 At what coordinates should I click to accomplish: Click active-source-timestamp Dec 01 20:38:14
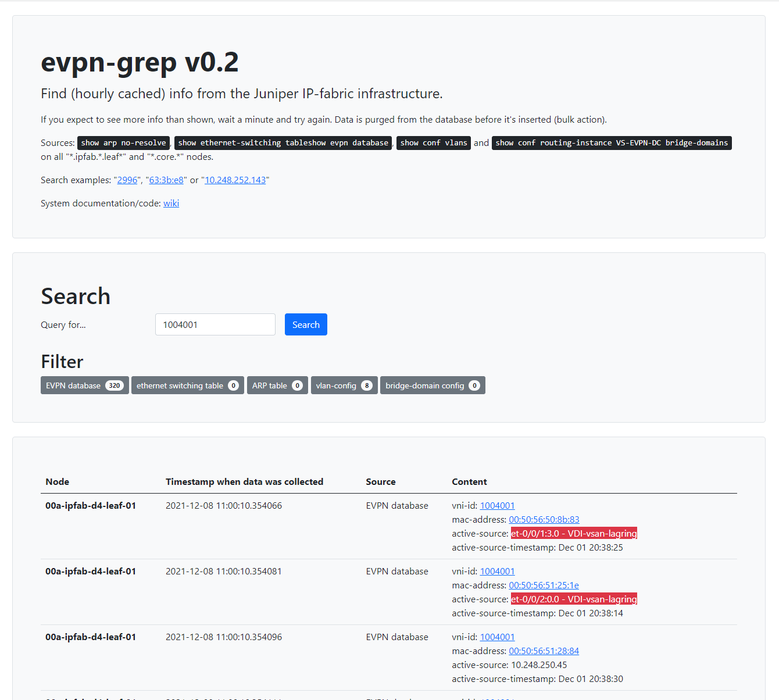[x=591, y=613]
